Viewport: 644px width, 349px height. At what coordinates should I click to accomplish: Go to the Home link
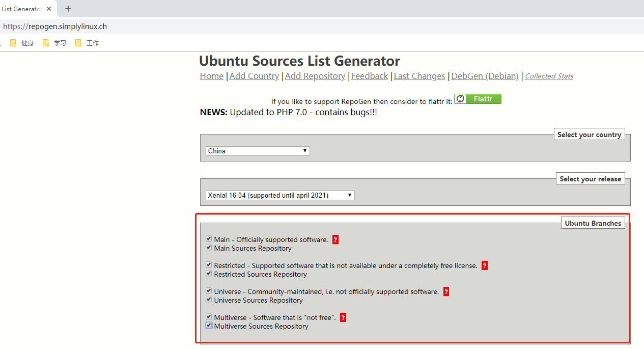point(211,76)
